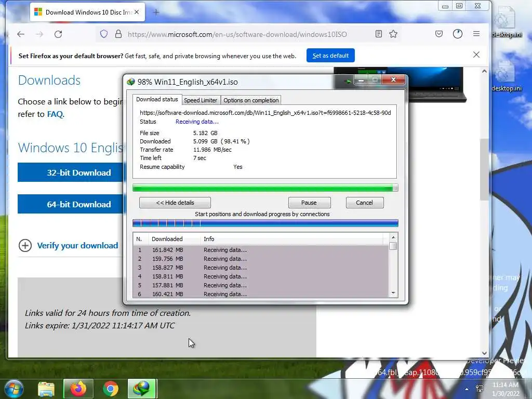Open the Options on completion tab
Viewport: 532px width, 399px height.
pyautogui.click(x=251, y=100)
